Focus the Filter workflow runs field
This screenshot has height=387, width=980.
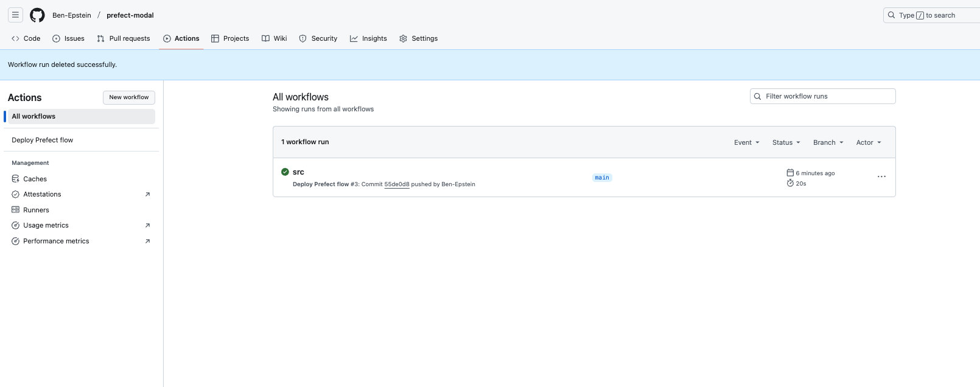coord(823,96)
